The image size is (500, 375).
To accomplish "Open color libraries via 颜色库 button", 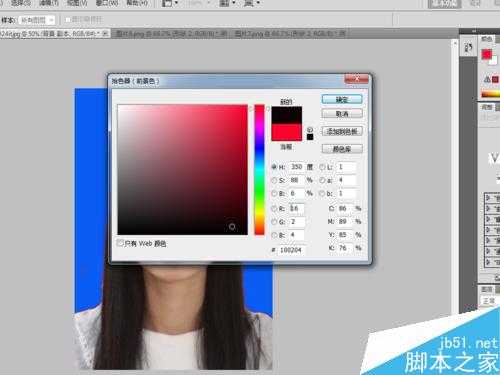I will 342,149.
